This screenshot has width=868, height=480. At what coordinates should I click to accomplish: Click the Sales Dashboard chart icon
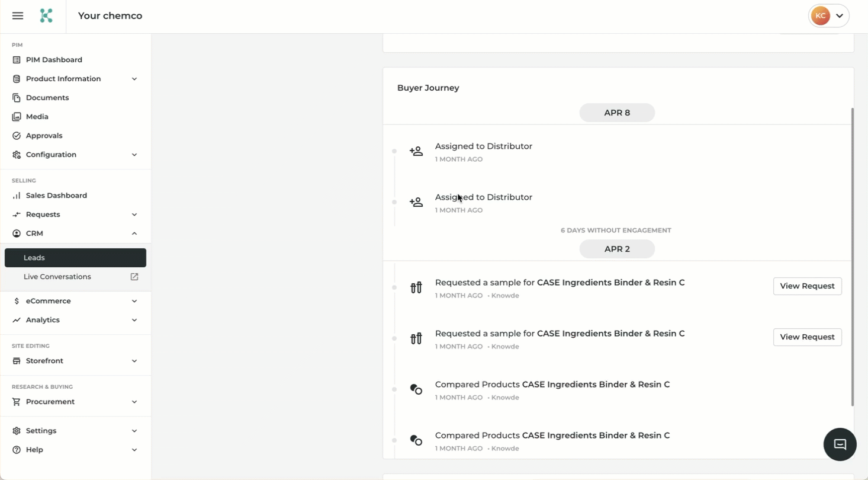[x=17, y=196]
